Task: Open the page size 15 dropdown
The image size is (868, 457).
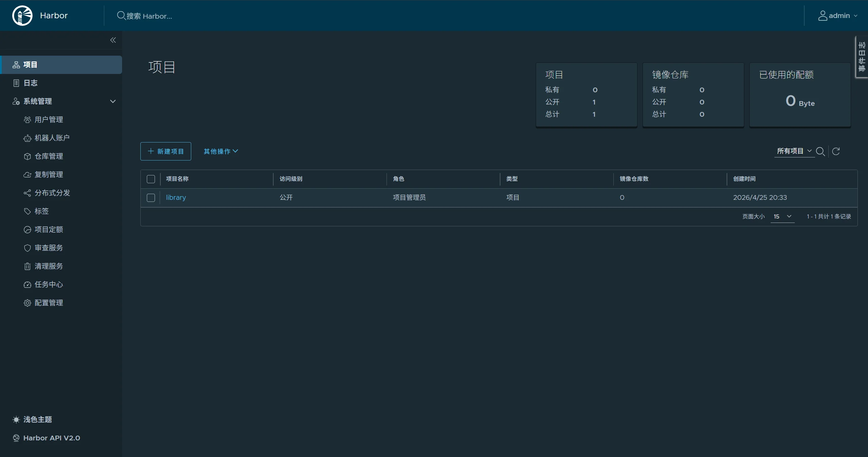Action: [783, 216]
